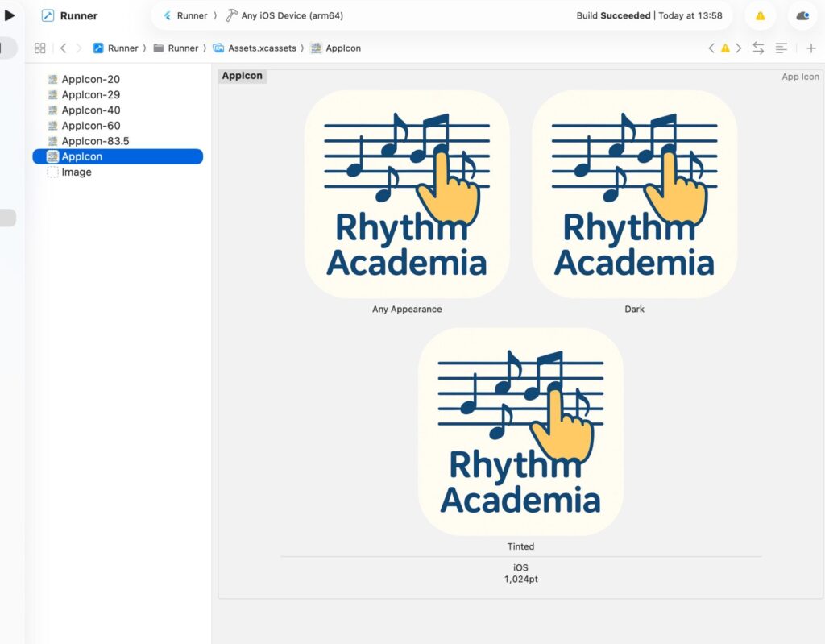Select the Any Appearance icon well
Image resolution: width=825 pixels, height=644 pixels.
(407, 194)
